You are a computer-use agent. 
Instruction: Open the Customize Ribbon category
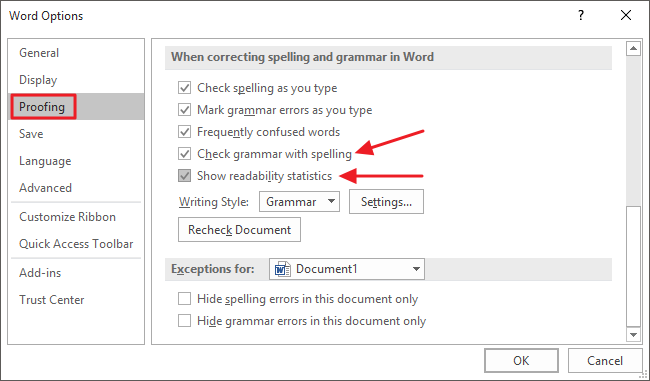point(67,217)
